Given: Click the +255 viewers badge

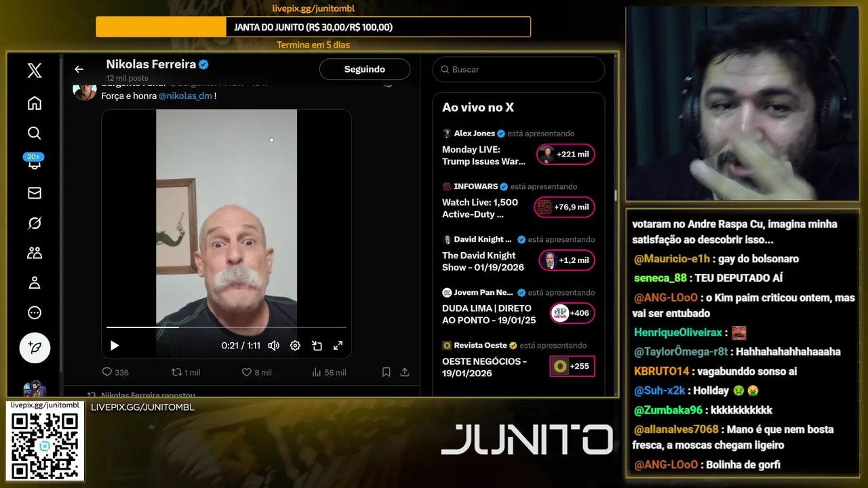Looking at the screenshot, I should pos(572,366).
